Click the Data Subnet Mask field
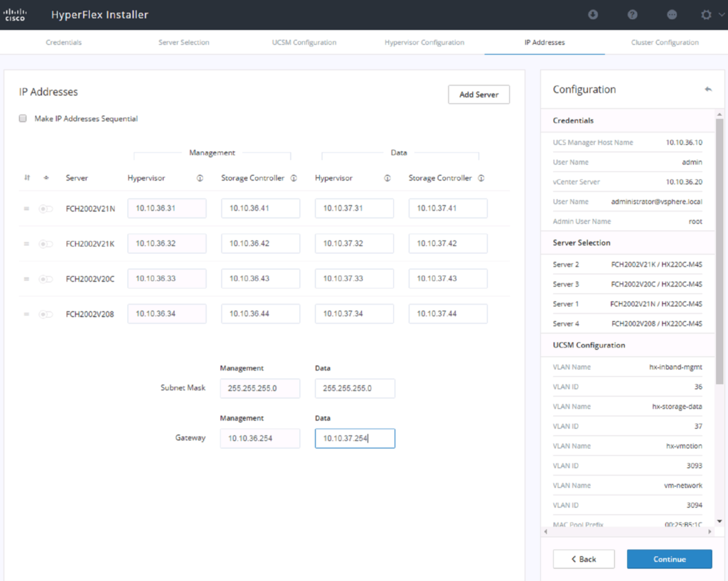This screenshot has height=581, width=728. [x=355, y=388]
